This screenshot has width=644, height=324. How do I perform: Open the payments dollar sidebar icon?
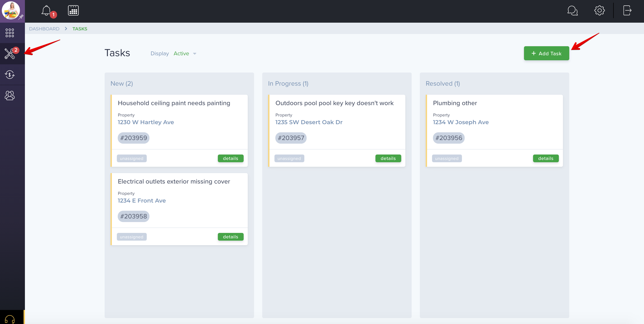pyautogui.click(x=10, y=75)
